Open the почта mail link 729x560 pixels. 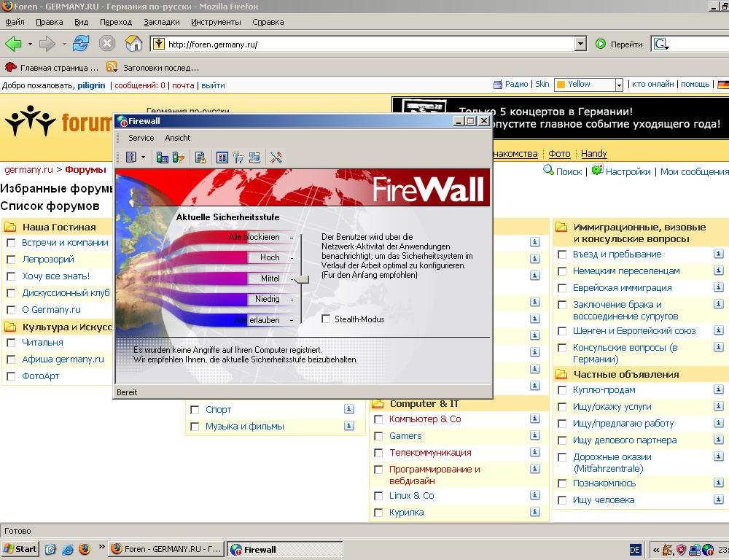[183, 85]
